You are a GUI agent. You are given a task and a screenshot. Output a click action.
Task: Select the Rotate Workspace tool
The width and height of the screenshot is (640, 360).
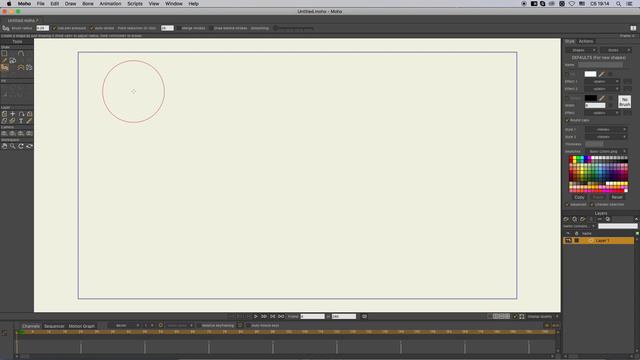click(21, 146)
